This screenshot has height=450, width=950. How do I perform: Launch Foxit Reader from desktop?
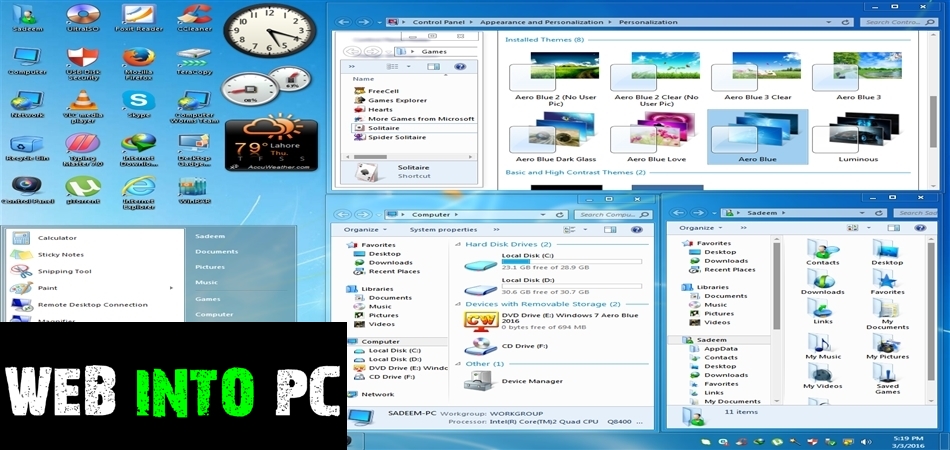click(x=138, y=16)
